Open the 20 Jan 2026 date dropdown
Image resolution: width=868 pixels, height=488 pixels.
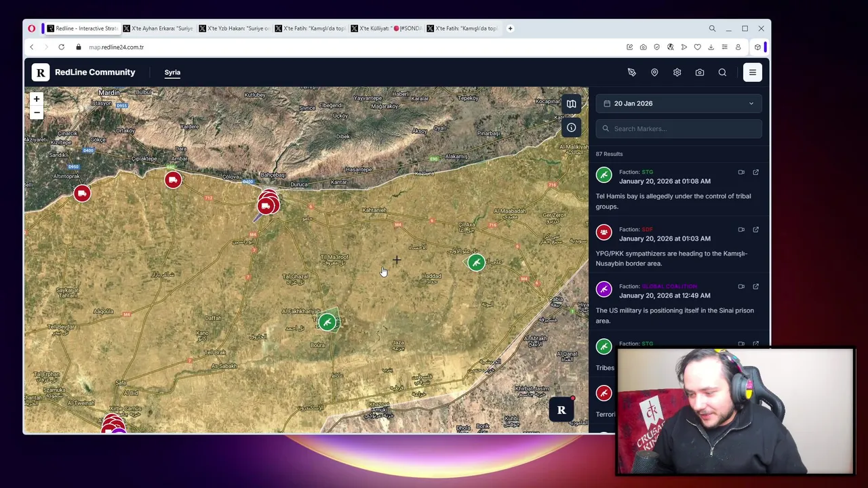pos(679,104)
